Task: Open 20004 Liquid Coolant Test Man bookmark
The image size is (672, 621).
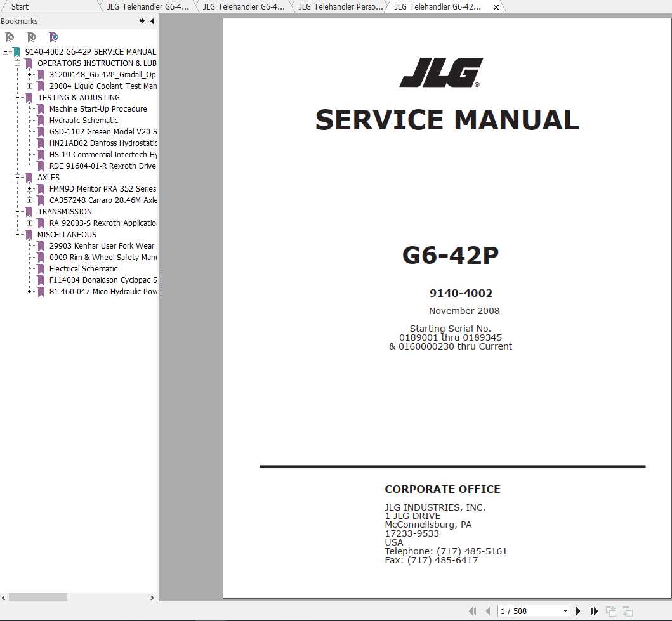Action: point(103,86)
